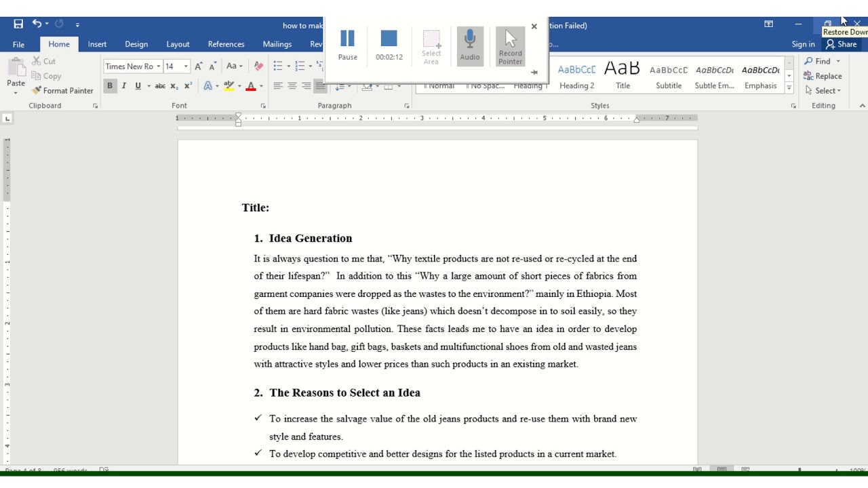Open Replace dialog
Screen dimensions: 868x488
823,76
